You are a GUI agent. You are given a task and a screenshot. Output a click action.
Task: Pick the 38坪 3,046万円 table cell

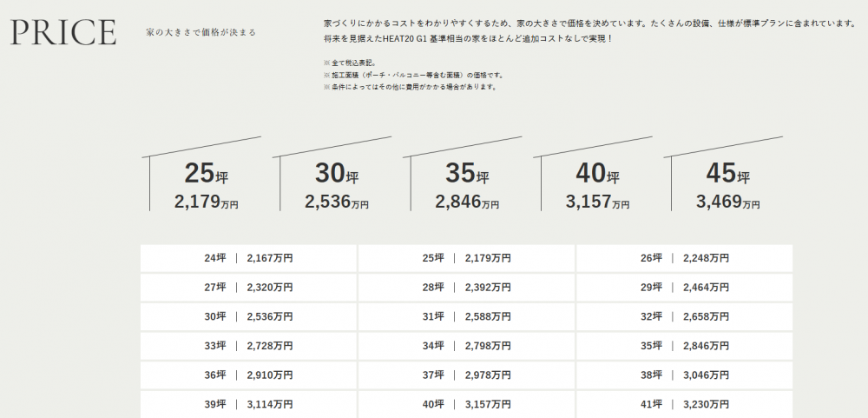(x=684, y=375)
